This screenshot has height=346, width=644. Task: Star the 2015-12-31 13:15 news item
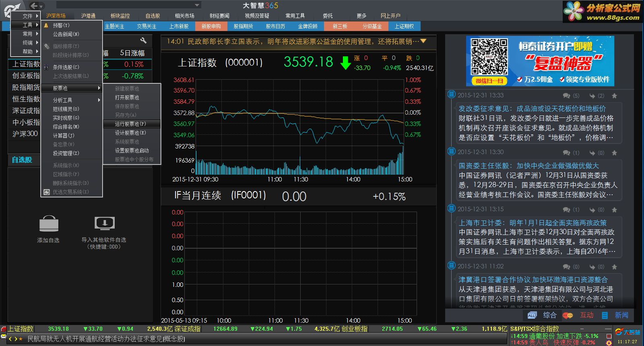[614, 210]
